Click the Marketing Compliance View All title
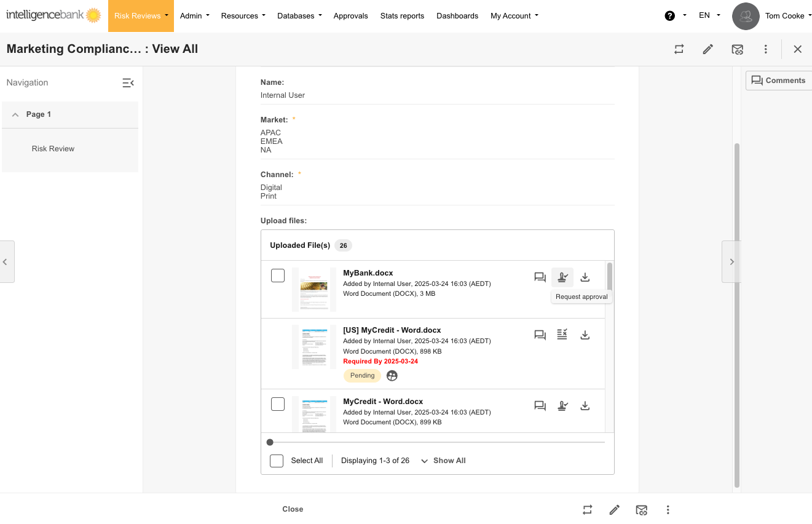812x524 pixels. coord(102,49)
